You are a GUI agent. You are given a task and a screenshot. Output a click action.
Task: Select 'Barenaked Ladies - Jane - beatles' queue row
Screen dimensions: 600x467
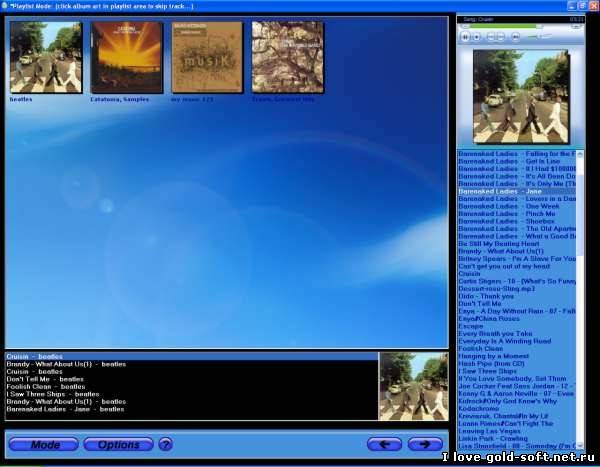click(191, 409)
